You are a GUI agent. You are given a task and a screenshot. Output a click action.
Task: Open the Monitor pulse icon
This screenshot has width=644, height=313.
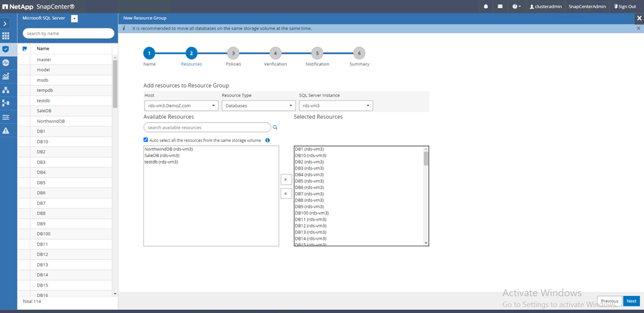(x=5, y=63)
